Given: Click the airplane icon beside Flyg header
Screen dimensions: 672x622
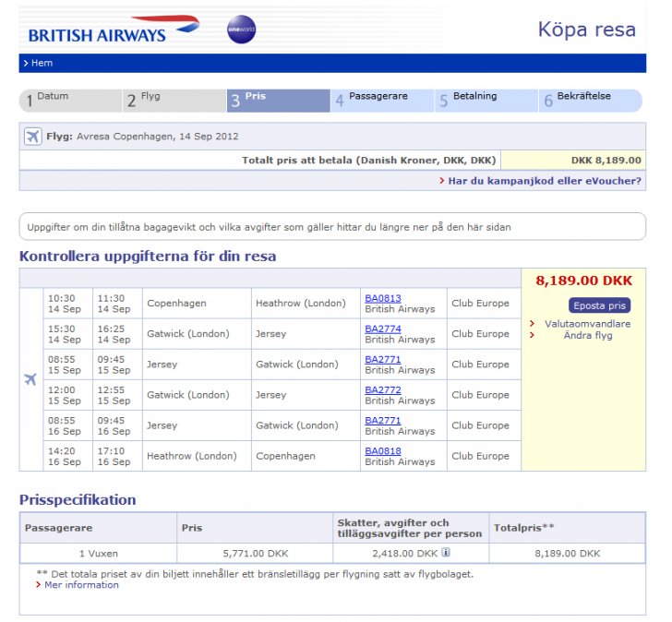Looking at the screenshot, I should tap(33, 137).
